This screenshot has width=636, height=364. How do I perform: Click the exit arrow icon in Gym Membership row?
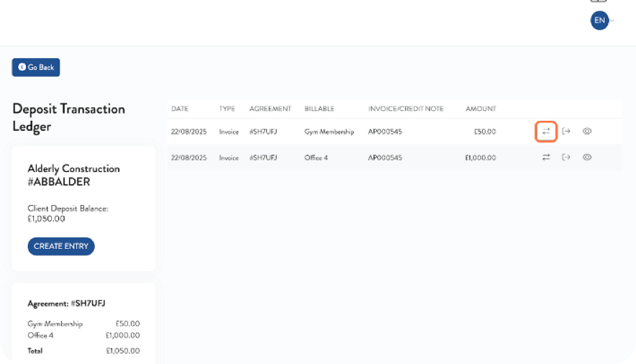[566, 132]
